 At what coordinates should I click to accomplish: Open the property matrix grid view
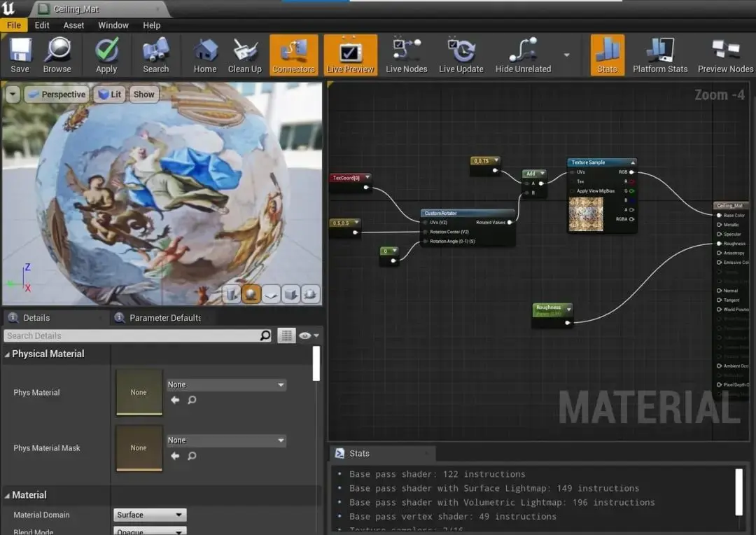(286, 335)
